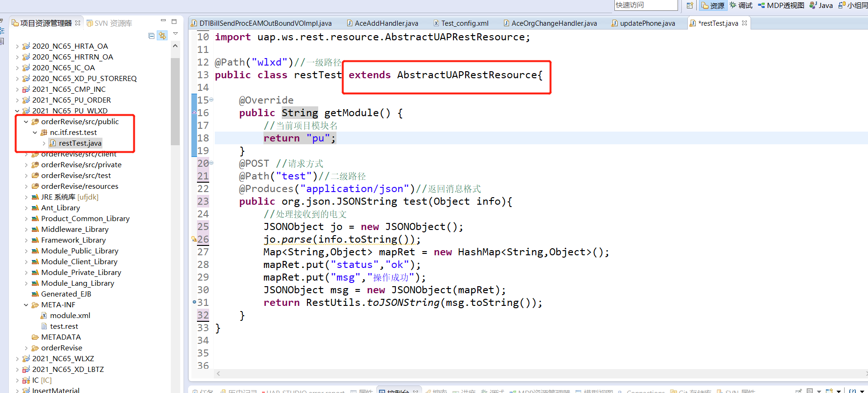Open the DTIBillSendProcEAMOutBoundVOImpl.java tab
Viewport: 868px width, 393px height.
[x=261, y=23]
